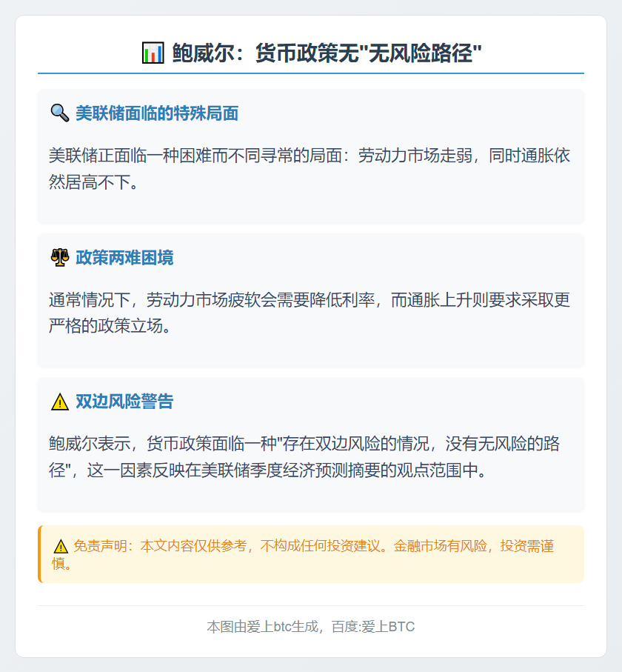This screenshot has width=622, height=672.
Task: Click the paragraph starting with 美联储正面临一种困难
Action: tap(310, 168)
